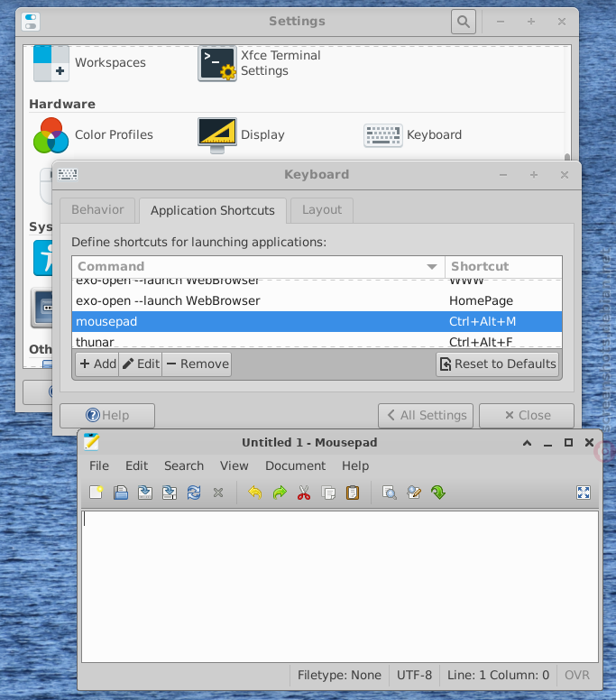Click the Paste clipboard icon in Mousepad
This screenshot has width=616, height=700.
point(353,493)
